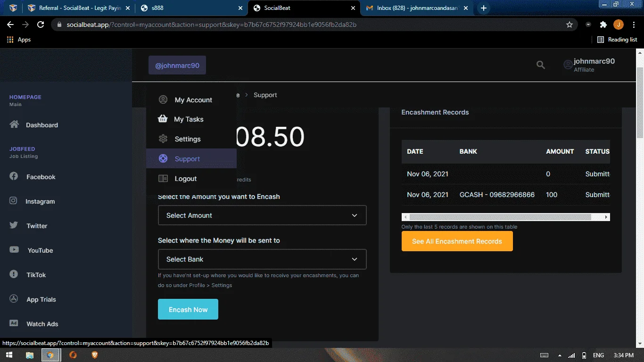Open the Facebook job listing
Viewport: 644px width, 362px height.
[x=33, y=177]
